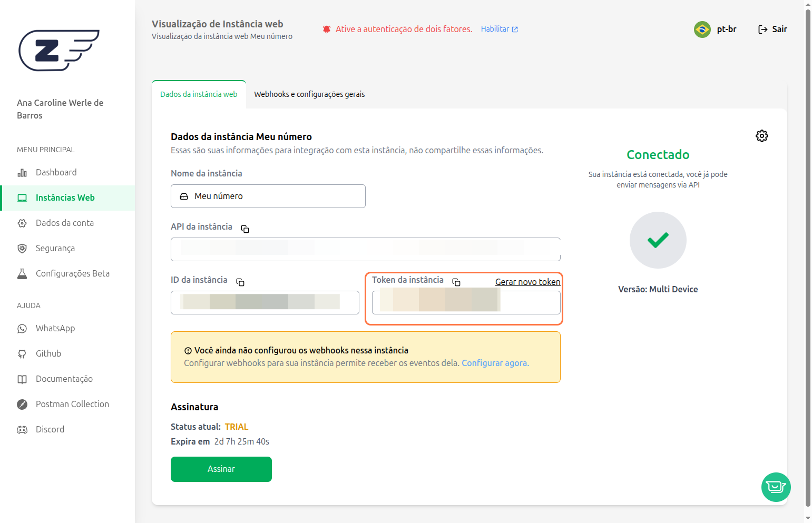
Task: Open Dashboard from the sidebar
Action: pos(56,172)
